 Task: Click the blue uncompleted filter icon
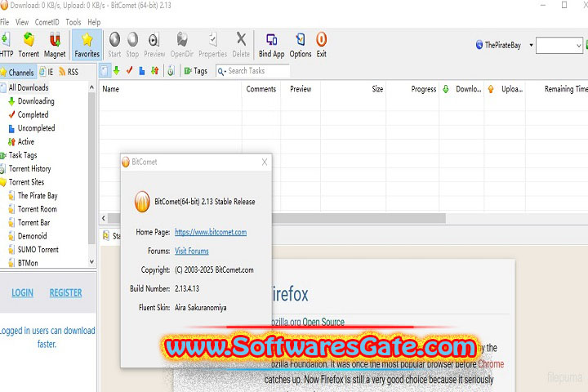(x=142, y=70)
